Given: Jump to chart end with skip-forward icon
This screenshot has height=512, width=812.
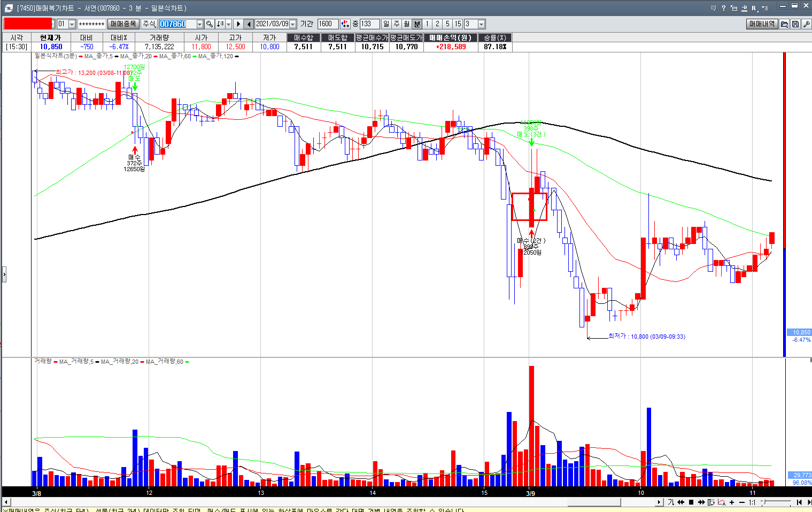Looking at the screenshot, I should point(809,502).
